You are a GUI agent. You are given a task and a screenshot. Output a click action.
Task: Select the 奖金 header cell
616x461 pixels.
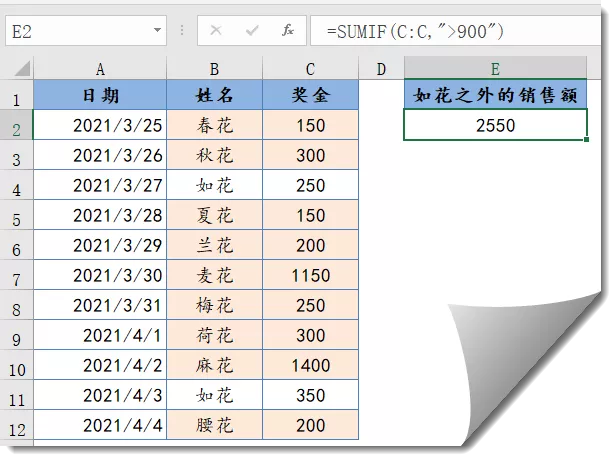310,96
